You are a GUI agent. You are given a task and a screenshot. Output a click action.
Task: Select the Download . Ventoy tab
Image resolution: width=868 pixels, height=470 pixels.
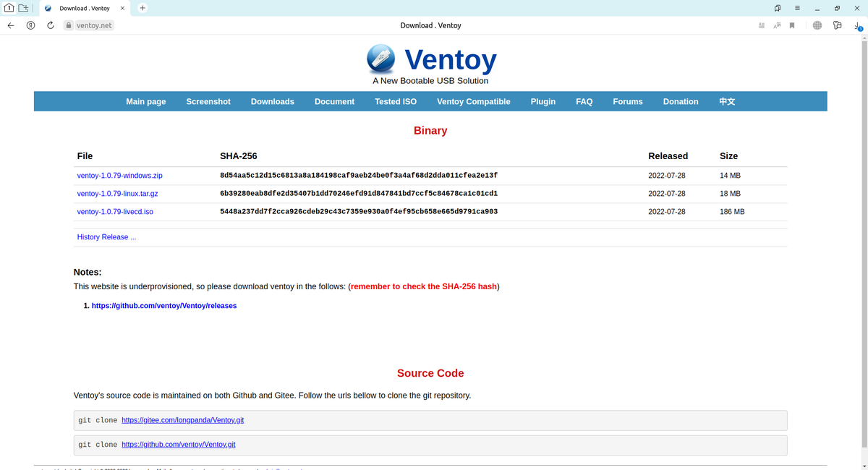84,8
